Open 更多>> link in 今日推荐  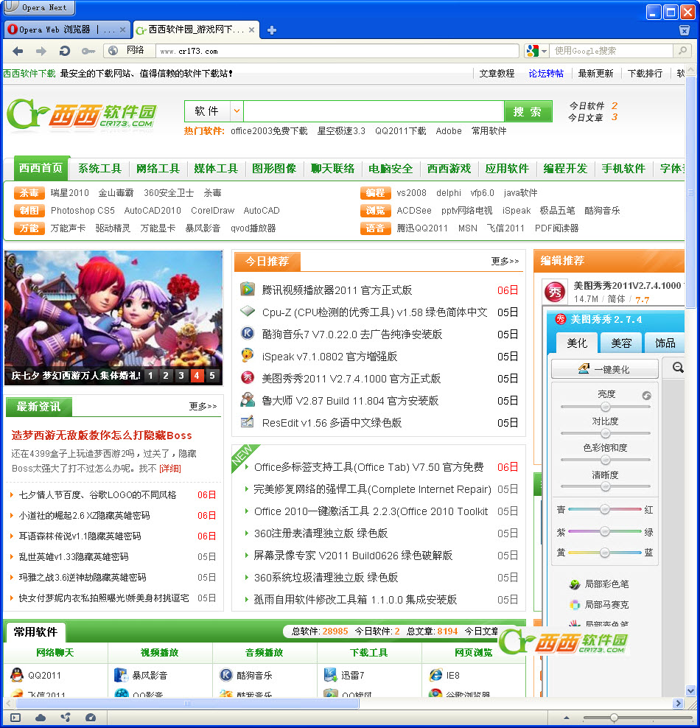coord(505,261)
